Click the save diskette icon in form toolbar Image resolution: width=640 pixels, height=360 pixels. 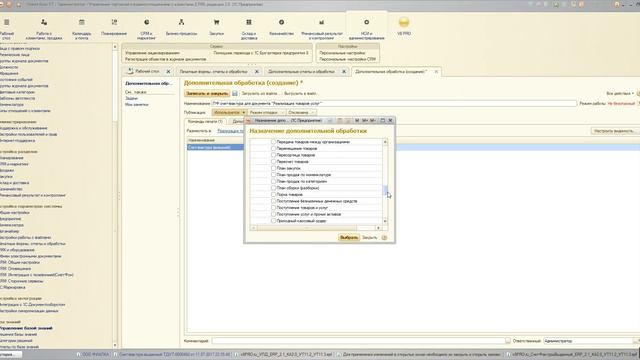tap(235, 93)
